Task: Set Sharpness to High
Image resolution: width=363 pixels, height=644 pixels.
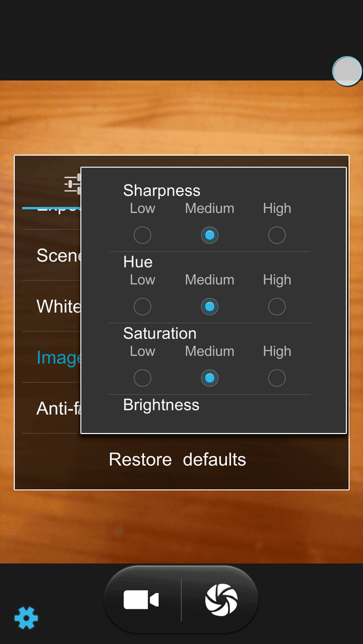Action: point(276,235)
